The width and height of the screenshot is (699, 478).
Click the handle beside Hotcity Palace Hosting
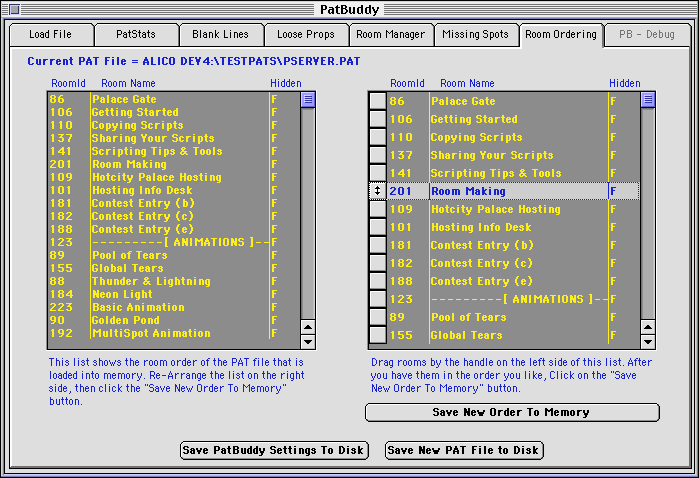(x=377, y=209)
